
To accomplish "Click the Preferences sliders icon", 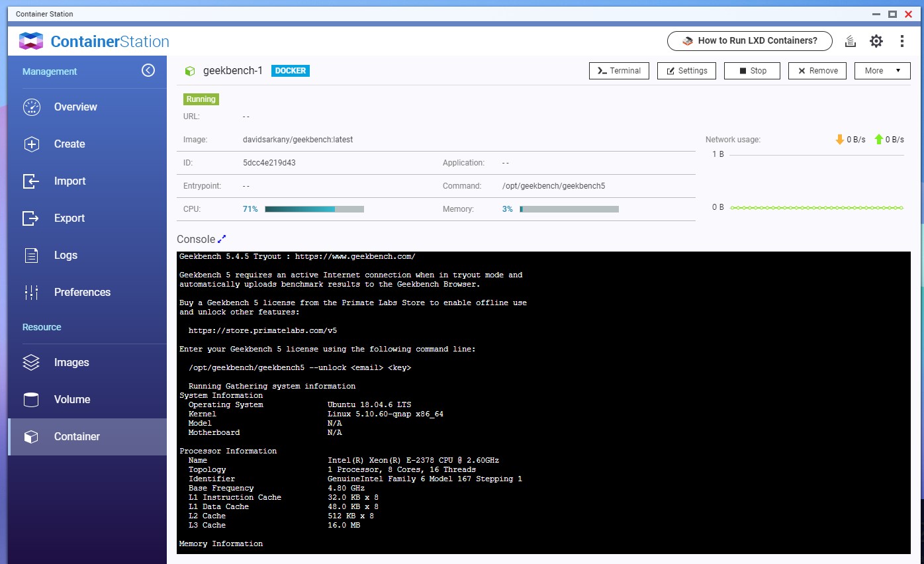I will (31, 293).
